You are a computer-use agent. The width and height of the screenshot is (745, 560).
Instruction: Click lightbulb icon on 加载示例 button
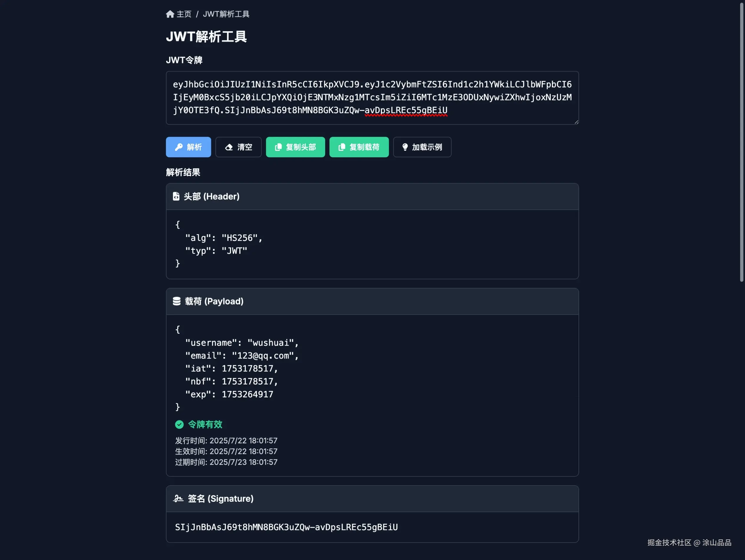tap(405, 147)
